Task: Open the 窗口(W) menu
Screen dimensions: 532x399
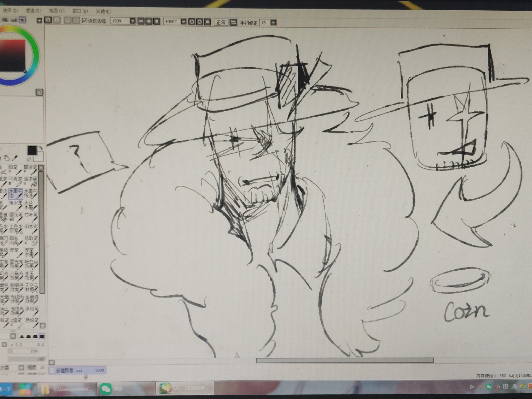Action: coord(80,11)
